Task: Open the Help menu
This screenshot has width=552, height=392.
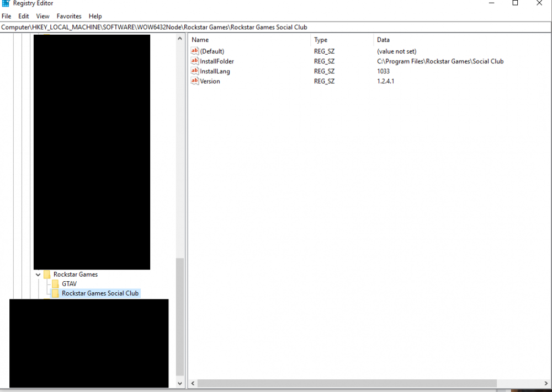Action: 95,16
